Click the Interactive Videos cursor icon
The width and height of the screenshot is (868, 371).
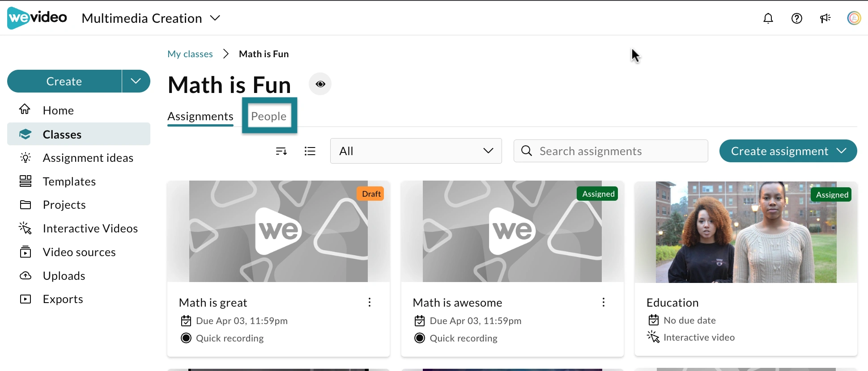pyautogui.click(x=25, y=228)
